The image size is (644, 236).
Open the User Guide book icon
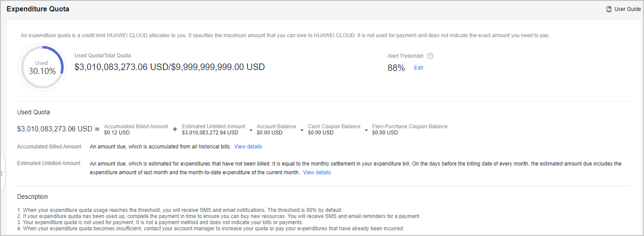[x=609, y=9]
